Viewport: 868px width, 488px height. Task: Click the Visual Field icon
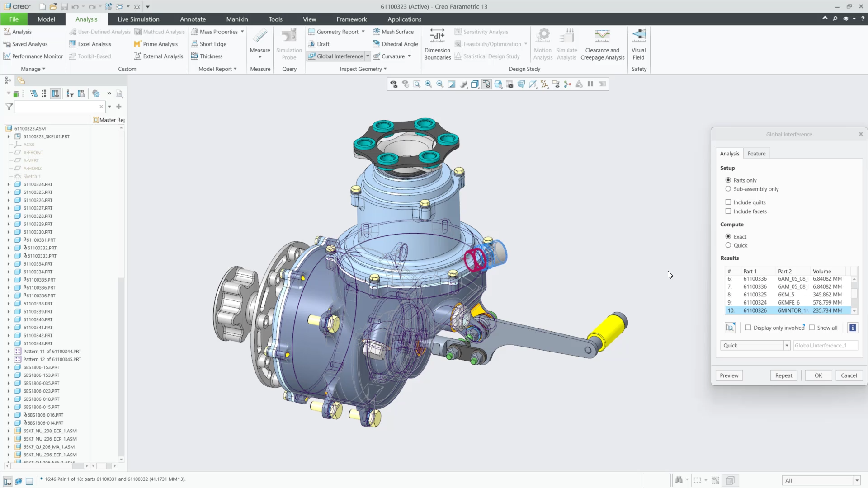tap(638, 44)
